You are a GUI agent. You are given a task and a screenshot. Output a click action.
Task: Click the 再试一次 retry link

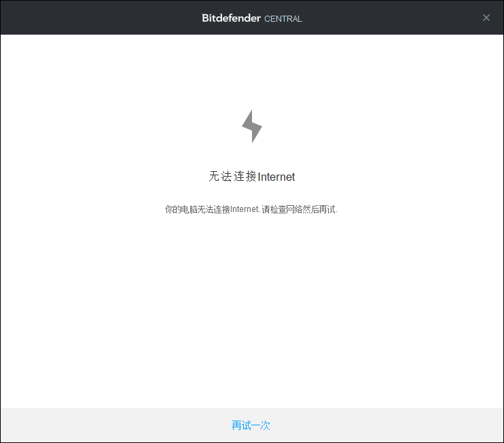tap(251, 425)
